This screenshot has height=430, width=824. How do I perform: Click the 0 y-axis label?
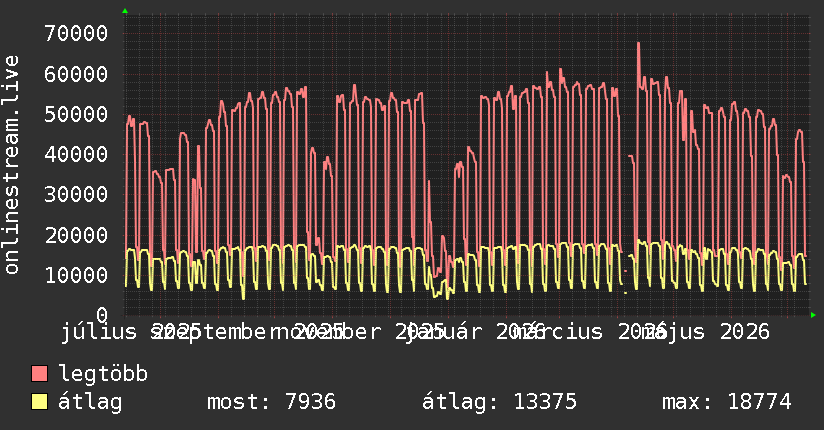102,315
